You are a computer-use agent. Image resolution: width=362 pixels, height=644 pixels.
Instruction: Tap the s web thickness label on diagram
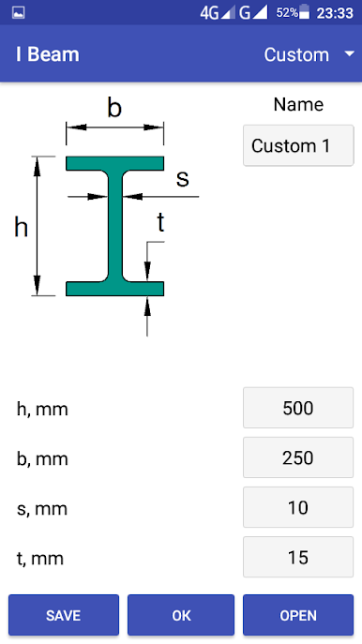(183, 178)
